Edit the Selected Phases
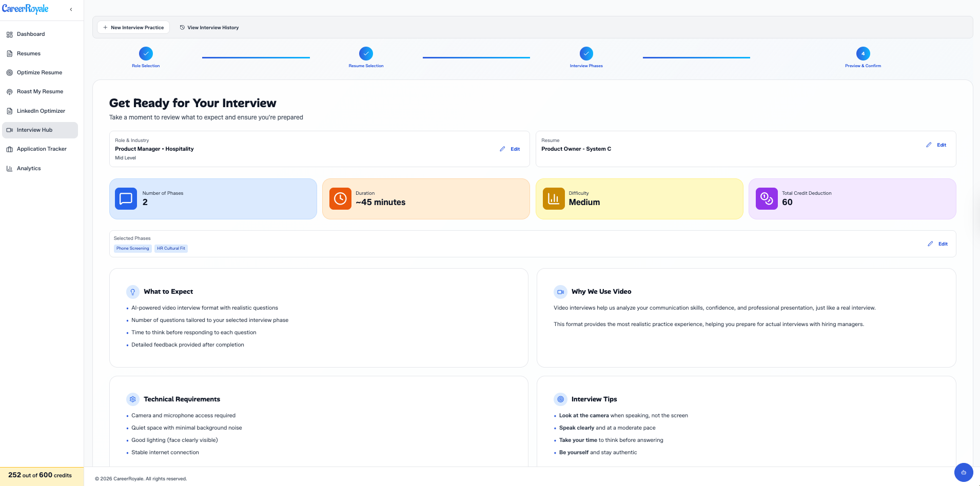 tap(938, 244)
